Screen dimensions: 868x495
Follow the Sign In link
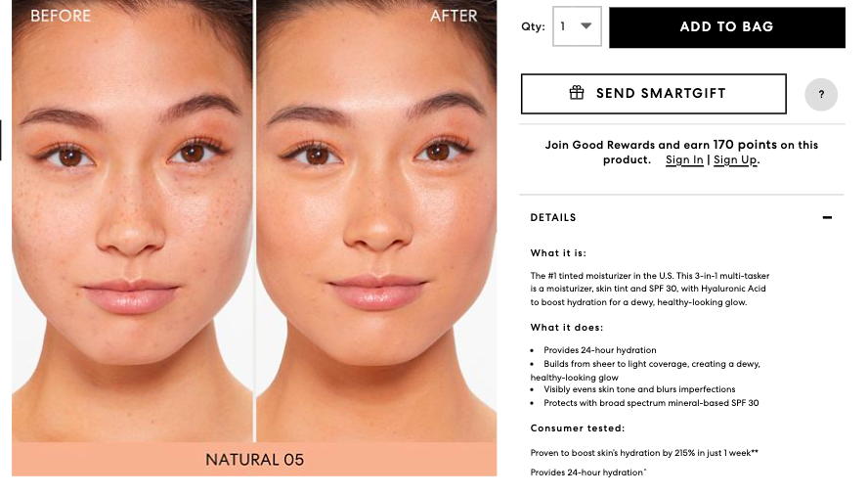click(684, 160)
